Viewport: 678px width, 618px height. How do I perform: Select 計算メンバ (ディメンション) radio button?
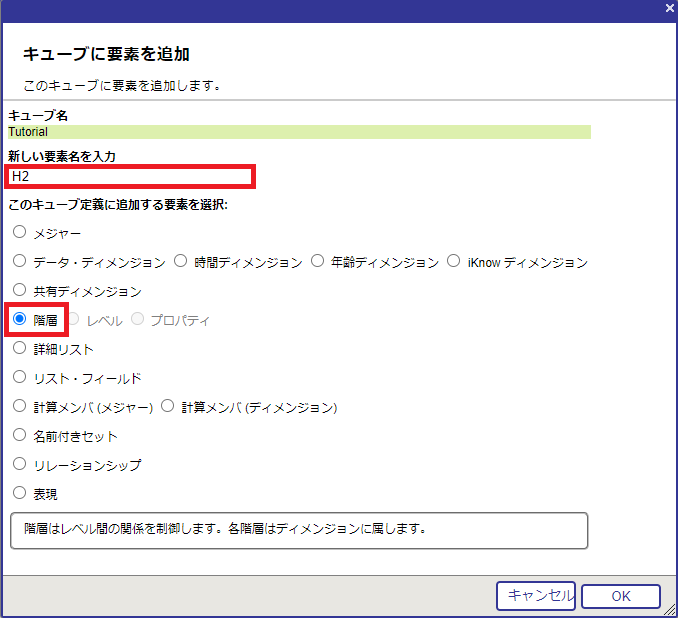click(167, 407)
